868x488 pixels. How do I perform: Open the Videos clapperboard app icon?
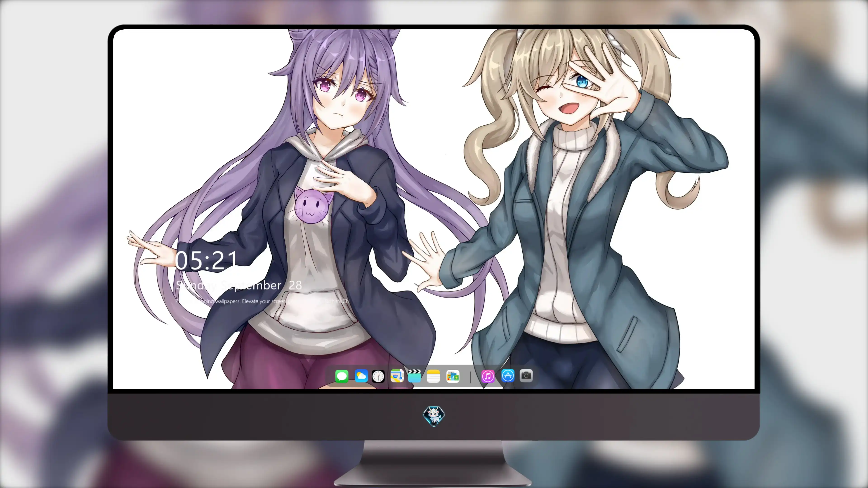click(x=415, y=376)
